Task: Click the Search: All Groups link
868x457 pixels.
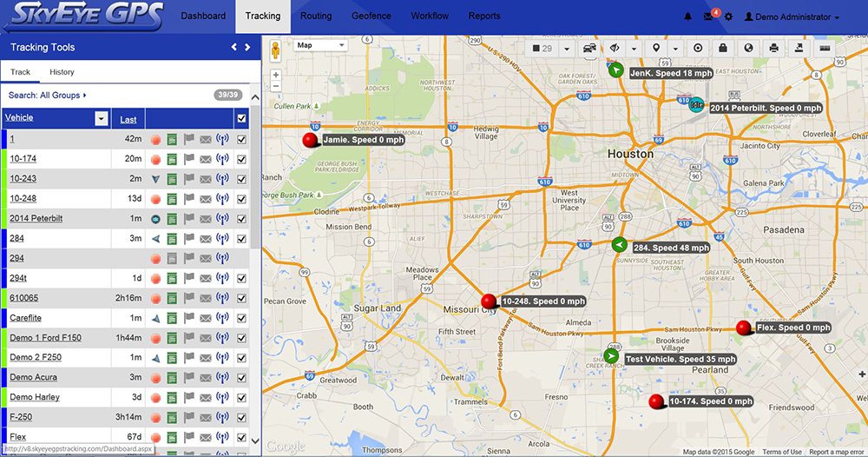Action: (47, 96)
